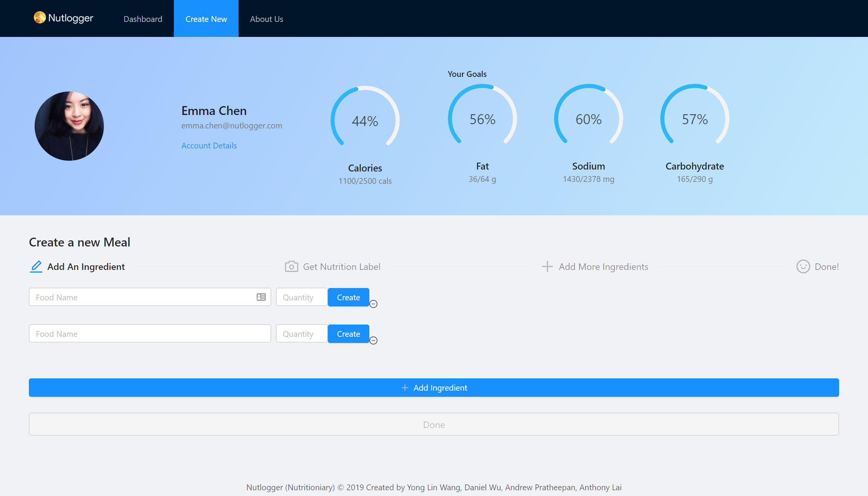Click Create button in the second ingredient row
Screen dimensions: 868x496
tap(348, 334)
